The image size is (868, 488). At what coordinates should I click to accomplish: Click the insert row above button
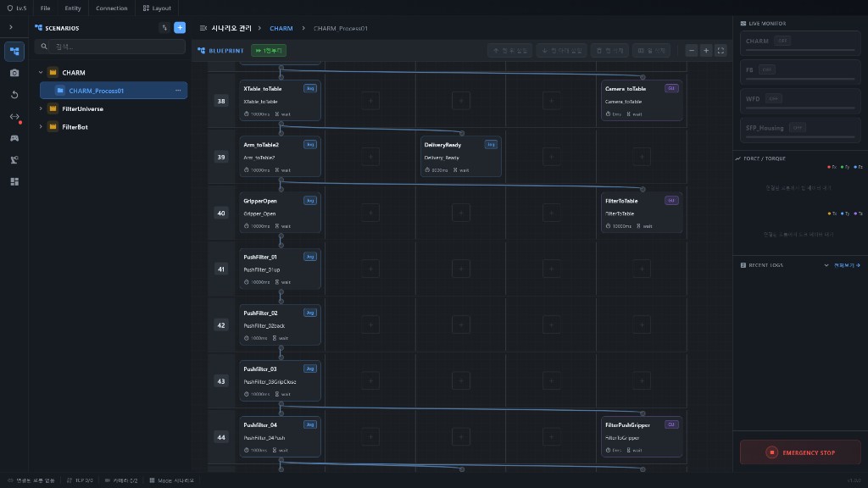pyautogui.click(x=509, y=51)
